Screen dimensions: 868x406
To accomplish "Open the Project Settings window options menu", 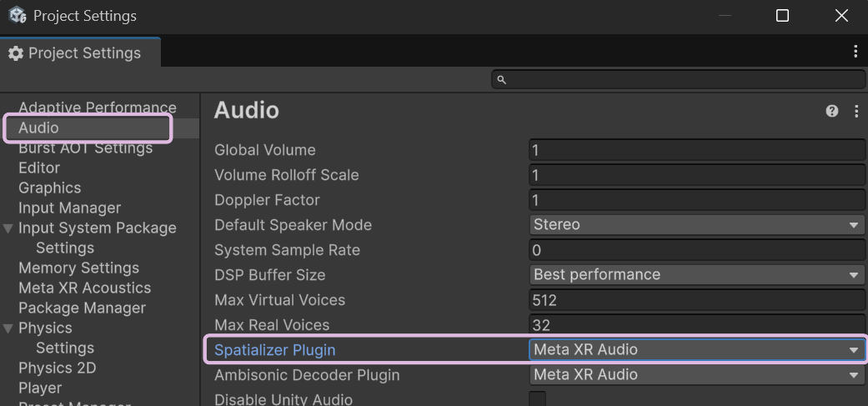I will click(855, 53).
